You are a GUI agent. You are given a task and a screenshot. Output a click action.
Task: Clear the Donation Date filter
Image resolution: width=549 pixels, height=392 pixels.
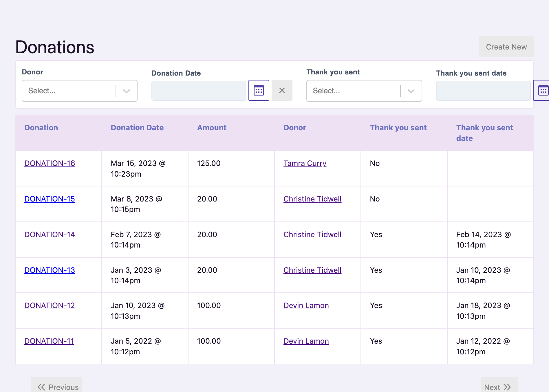282,90
